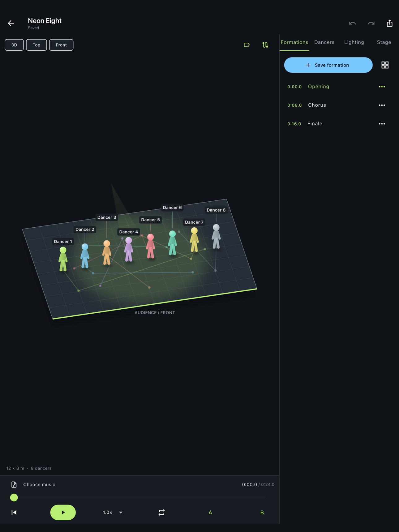Select the Finale formation
This screenshot has height=532, width=399.
pyautogui.click(x=315, y=124)
